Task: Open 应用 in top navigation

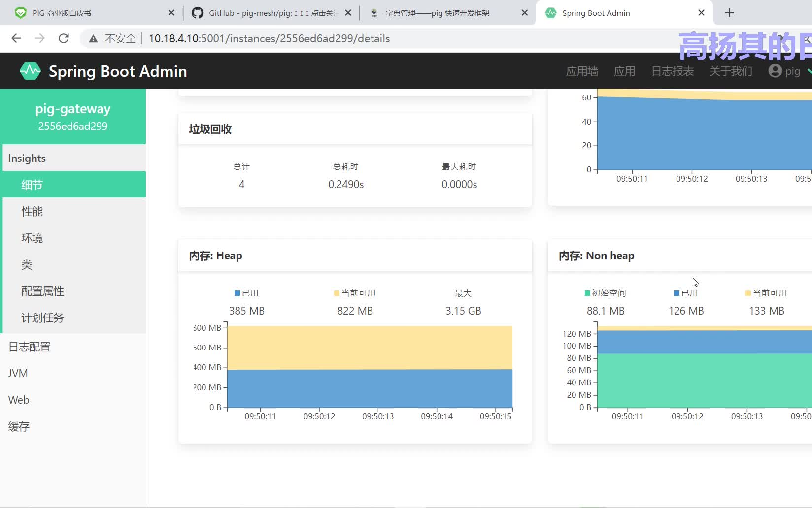Action: tap(624, 71)
